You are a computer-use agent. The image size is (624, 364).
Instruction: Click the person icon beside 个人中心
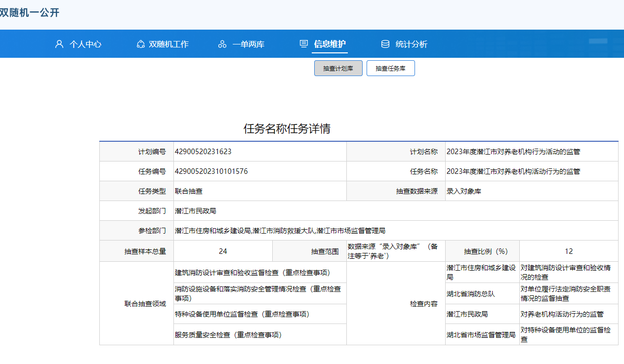coord(59,44)
